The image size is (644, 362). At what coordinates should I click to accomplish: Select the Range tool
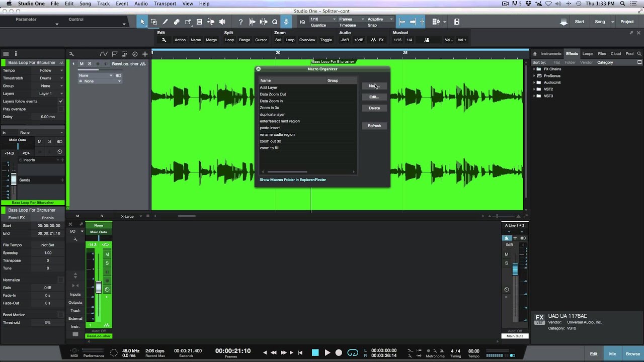pos(153,22)
